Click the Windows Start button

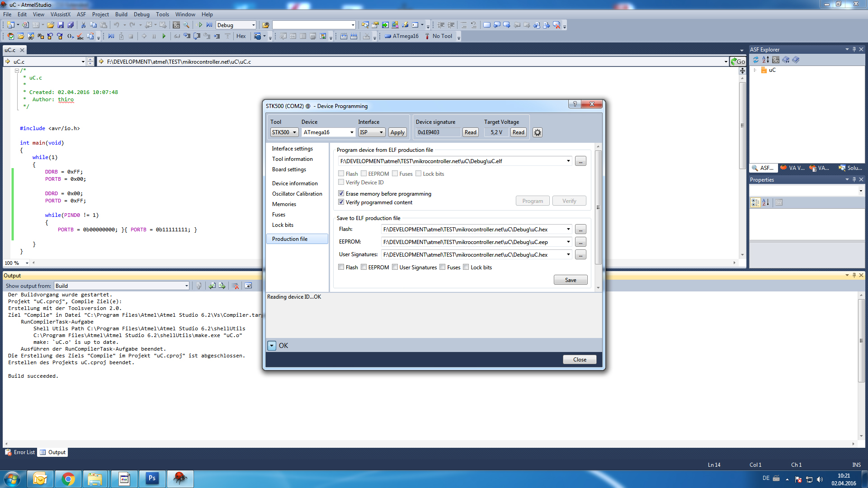12,479
